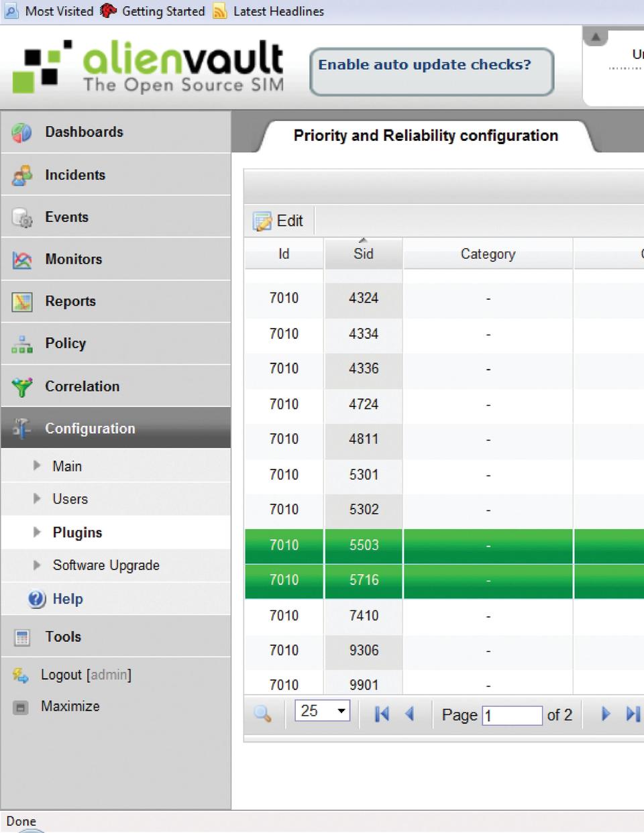Click the Edit button in toolbar

coord(278,221)
